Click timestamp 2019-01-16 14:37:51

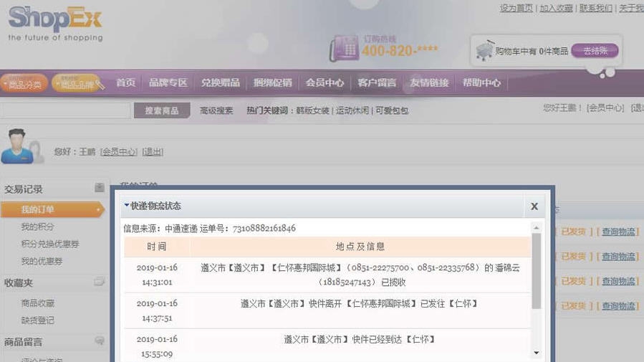[157, 310]
